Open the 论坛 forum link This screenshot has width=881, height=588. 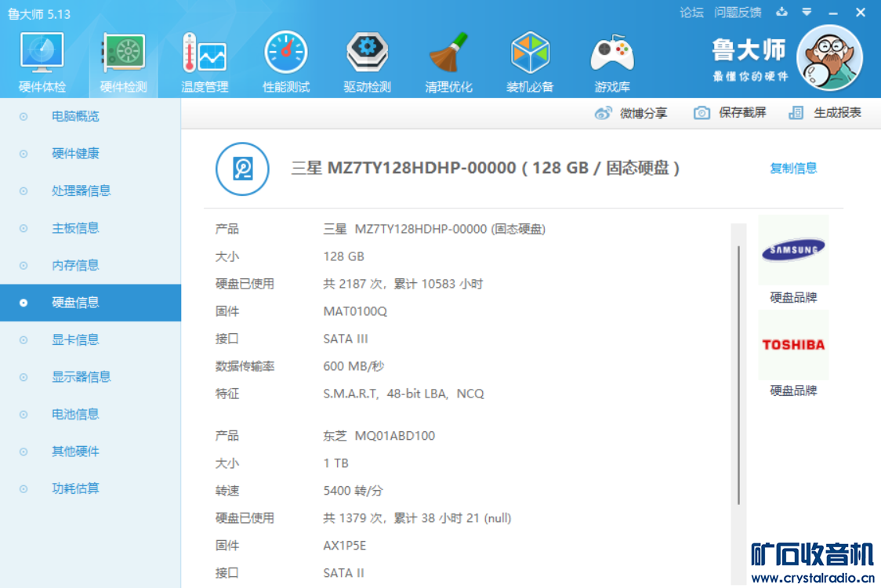691,13
